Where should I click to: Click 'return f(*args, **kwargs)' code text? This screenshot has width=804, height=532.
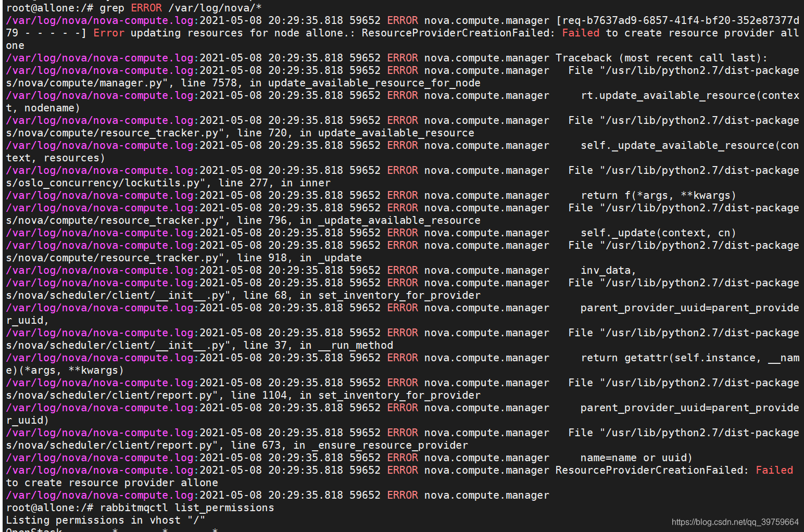pos(659,195)
